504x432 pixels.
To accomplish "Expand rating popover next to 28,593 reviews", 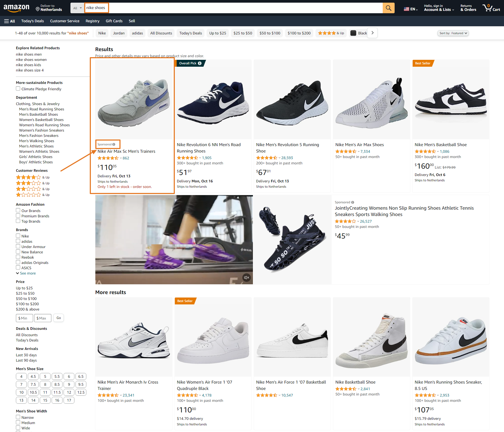I will [279, 158].
